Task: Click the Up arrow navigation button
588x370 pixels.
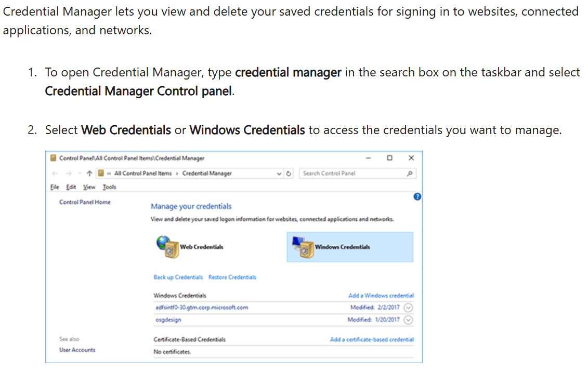Action: pos(89,174)
